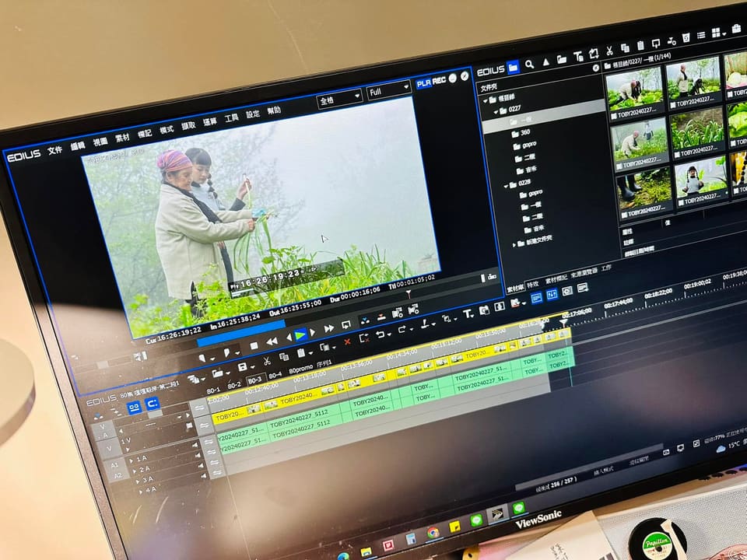Image resolution: width=747 pixels, height=560 pixels.
Task: Click the open project folder icon in timeline toolbar
Action: pos(218,373)
